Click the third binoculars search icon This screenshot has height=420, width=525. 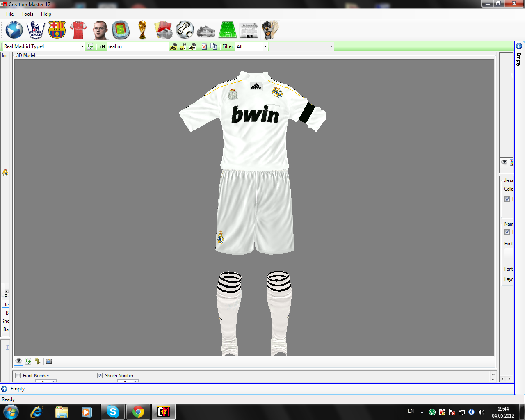pos(192,47)
